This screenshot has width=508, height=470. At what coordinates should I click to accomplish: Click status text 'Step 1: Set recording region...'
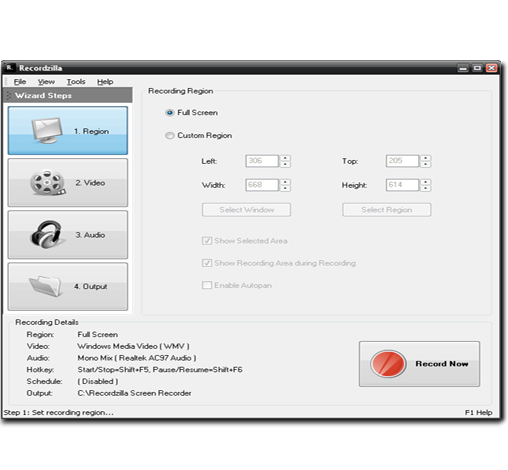[x=59, y=413]
